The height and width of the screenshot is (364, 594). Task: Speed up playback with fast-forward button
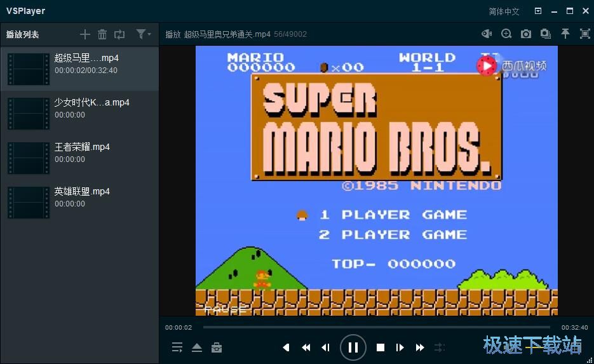click(x=420, y=347)
